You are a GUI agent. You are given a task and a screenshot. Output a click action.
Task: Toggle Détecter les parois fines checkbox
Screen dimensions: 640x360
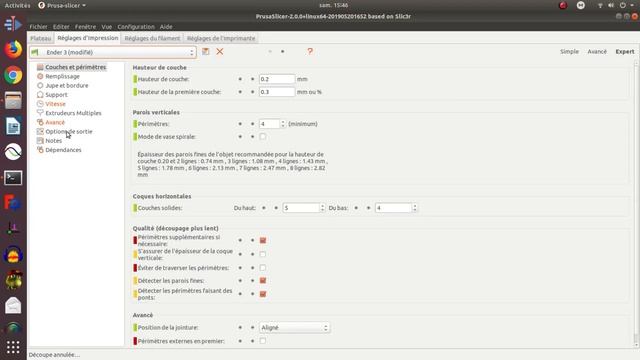point(263,280)
